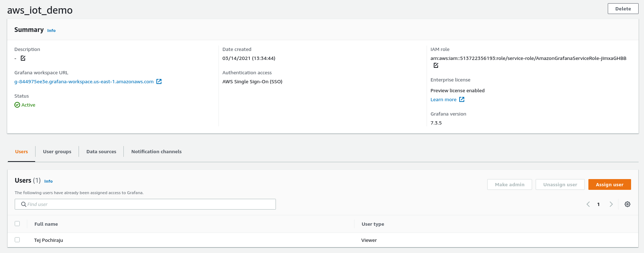Click the Preview license enabled text
This screenshot has width=644, height=253.
pyautogui.click(x=457, y=90)
